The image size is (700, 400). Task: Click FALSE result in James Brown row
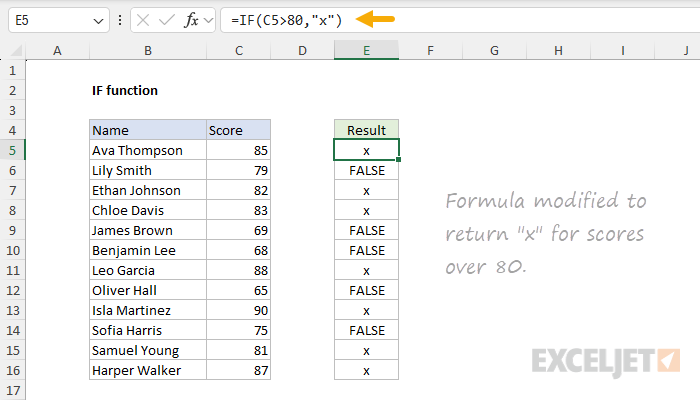tap(367, 230)
